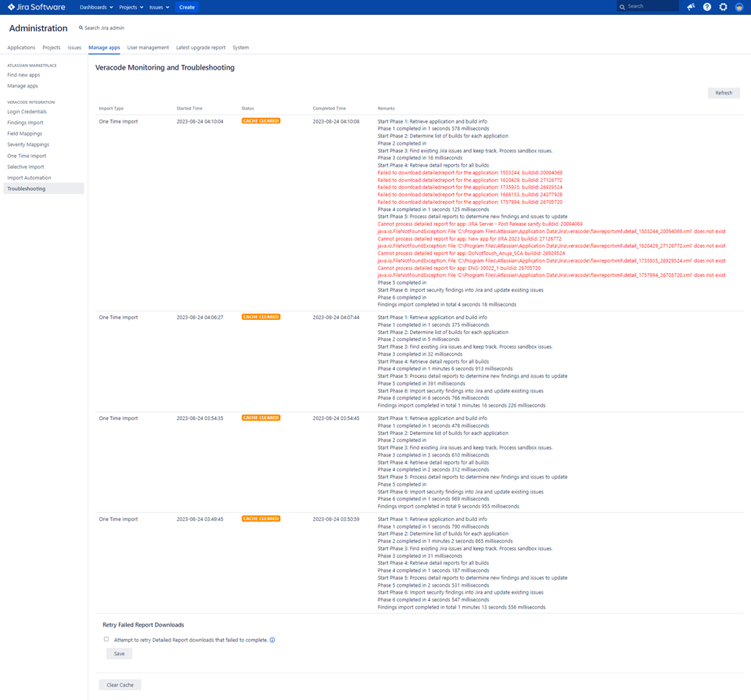Open the System tab
Screen dimensions: 751x700
pos(240,48)
